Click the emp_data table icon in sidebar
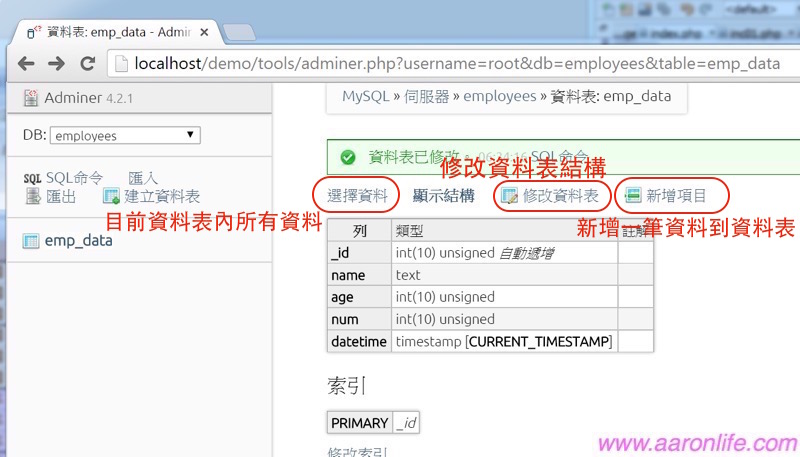Screen dimensions: 800x457 tap(31, 241)
